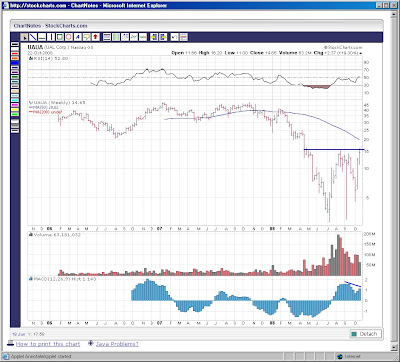
Task: Pick the dark navy color swatch
Action: pyautogui.click(x=15, y=68)
